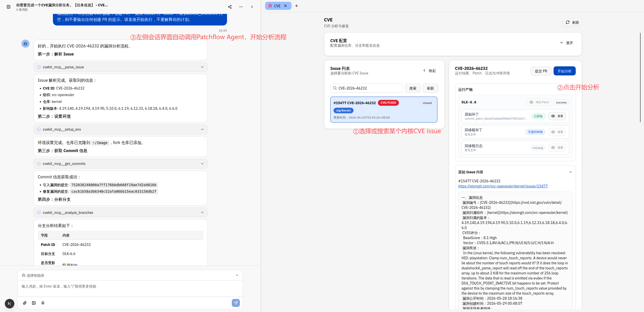The height and width of the screenshot is (312, 644).
Task: Click the success status badge for OLK-6.6
Action: click(x=561, y=102)
